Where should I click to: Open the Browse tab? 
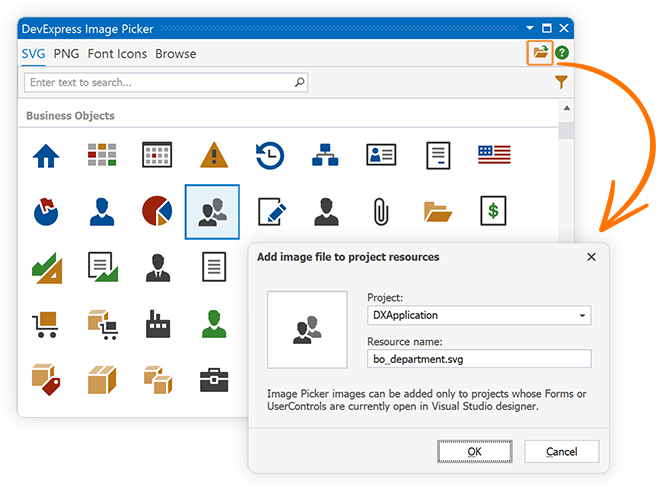(x=176, y=54)
